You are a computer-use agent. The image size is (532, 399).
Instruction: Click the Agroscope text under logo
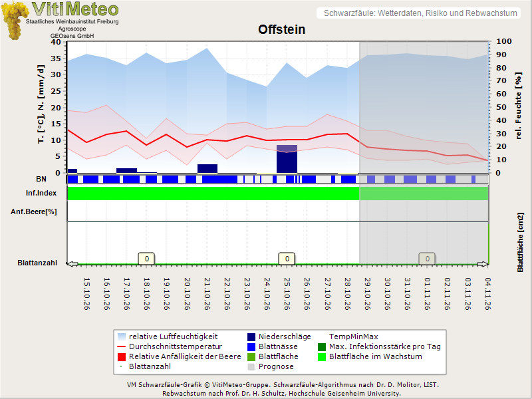tap(72, 29)
